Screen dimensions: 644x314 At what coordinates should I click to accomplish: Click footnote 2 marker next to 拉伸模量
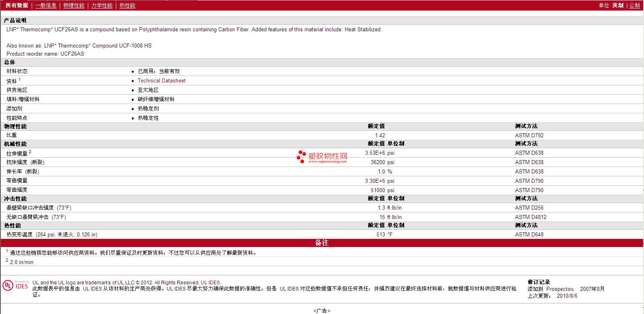click(30, 152)
